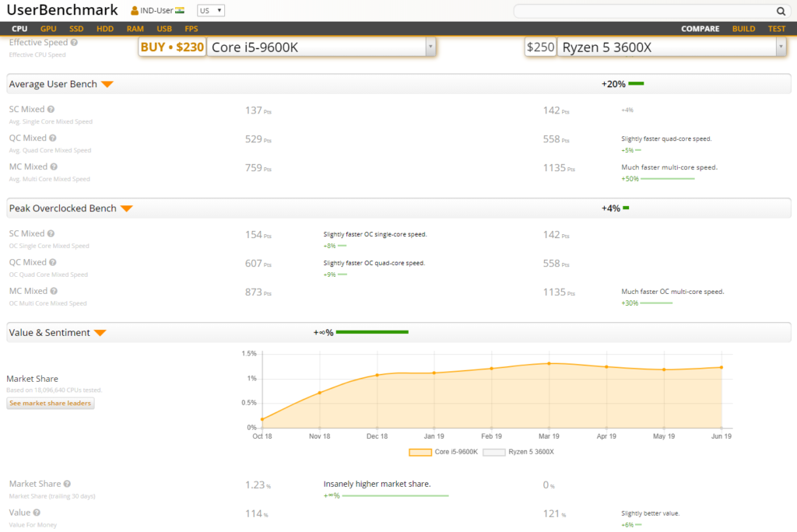797x532 pixels.
Task: Switch to the GPU tab
Action: pos(48,29)
